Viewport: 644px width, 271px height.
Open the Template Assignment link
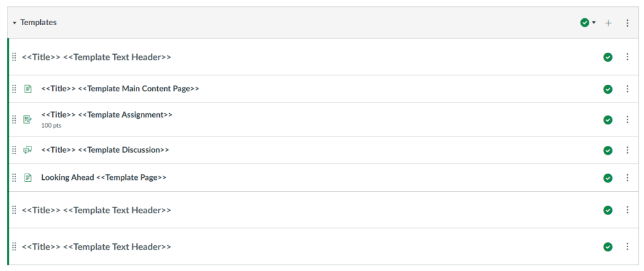tap(107, 114)
